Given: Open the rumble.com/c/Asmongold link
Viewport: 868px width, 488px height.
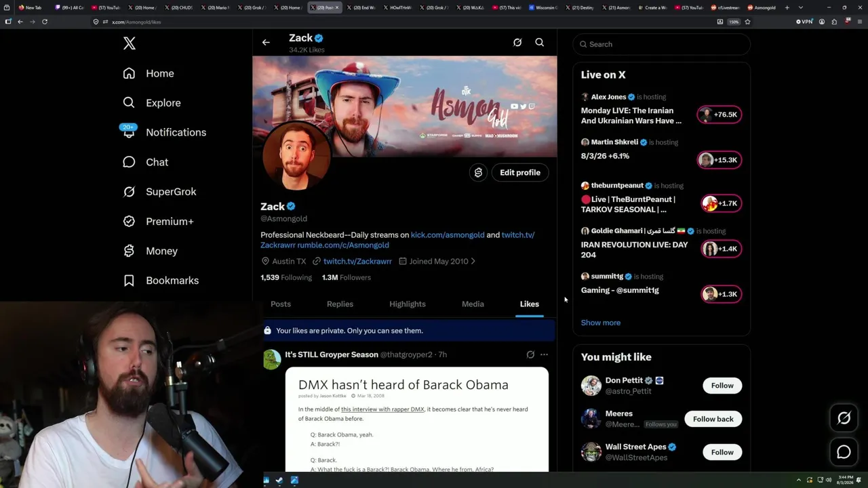Looking at the screenshot, I should [343, 245].
